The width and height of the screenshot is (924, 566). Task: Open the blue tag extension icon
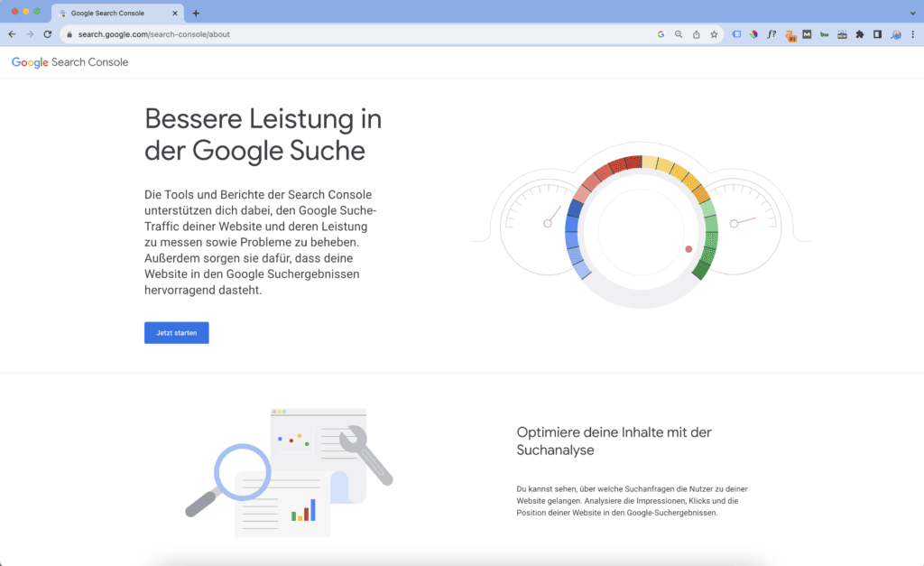point(736,34)
